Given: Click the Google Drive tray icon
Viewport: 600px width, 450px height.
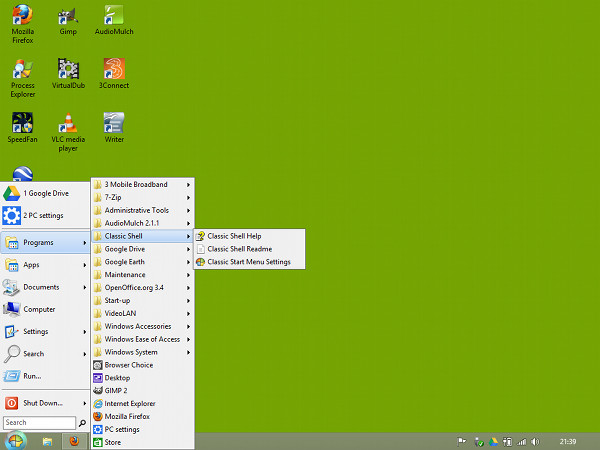Looking at the screenshot, I should click(493, 442).
